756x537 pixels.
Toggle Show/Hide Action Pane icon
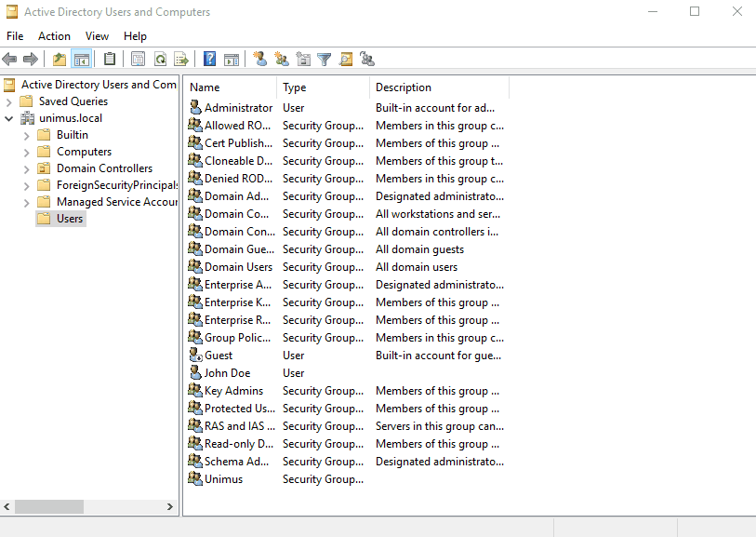tap(232, 60)
